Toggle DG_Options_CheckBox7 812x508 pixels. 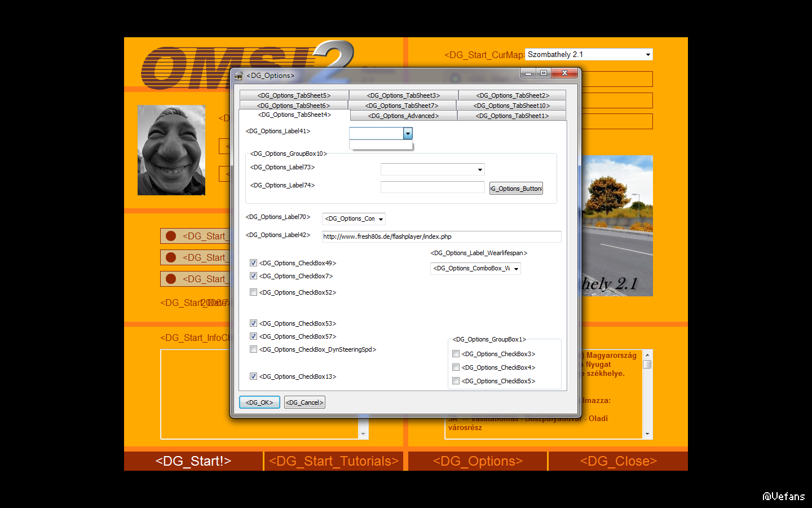point(253,276)
